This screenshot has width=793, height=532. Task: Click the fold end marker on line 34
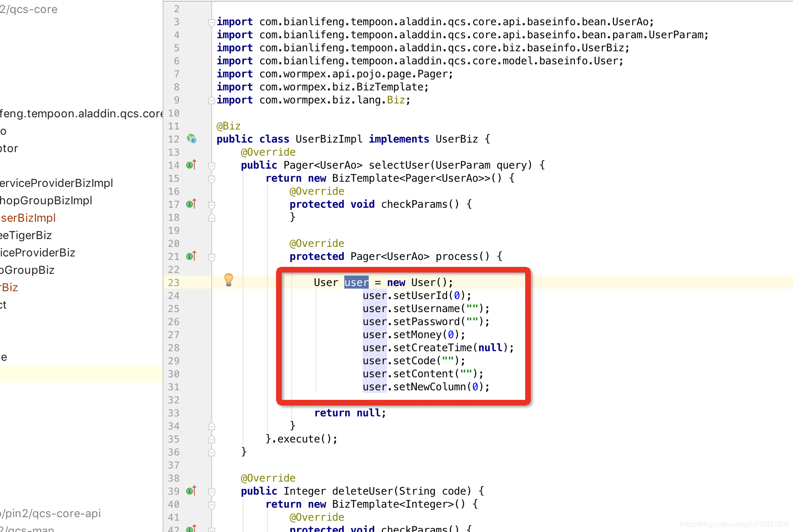point(212,426)
